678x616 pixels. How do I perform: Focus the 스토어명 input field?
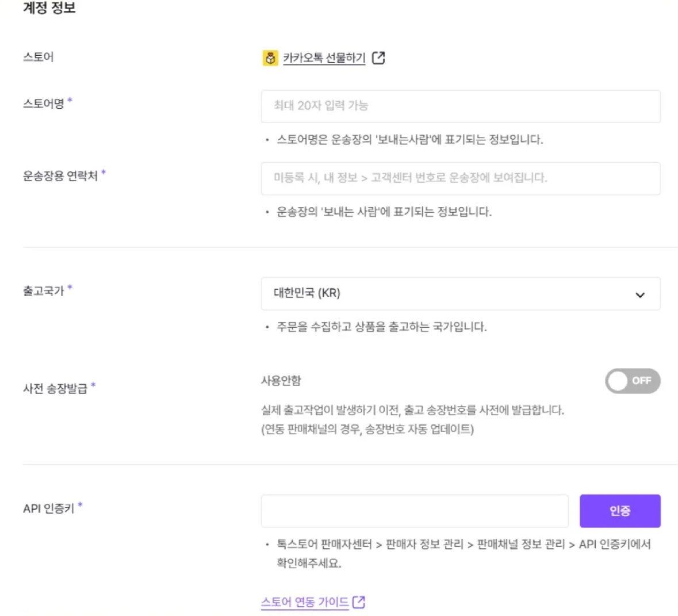click(x=461, y=106)
